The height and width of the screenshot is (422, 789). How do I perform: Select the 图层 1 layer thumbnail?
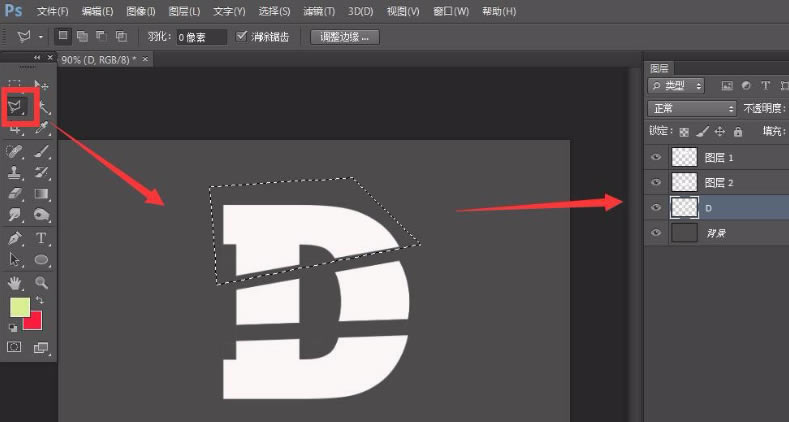[684, 157]
